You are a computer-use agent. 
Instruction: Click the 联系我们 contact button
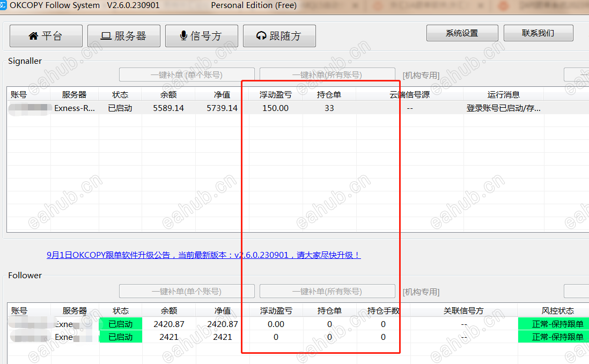(x=538, y=33)
